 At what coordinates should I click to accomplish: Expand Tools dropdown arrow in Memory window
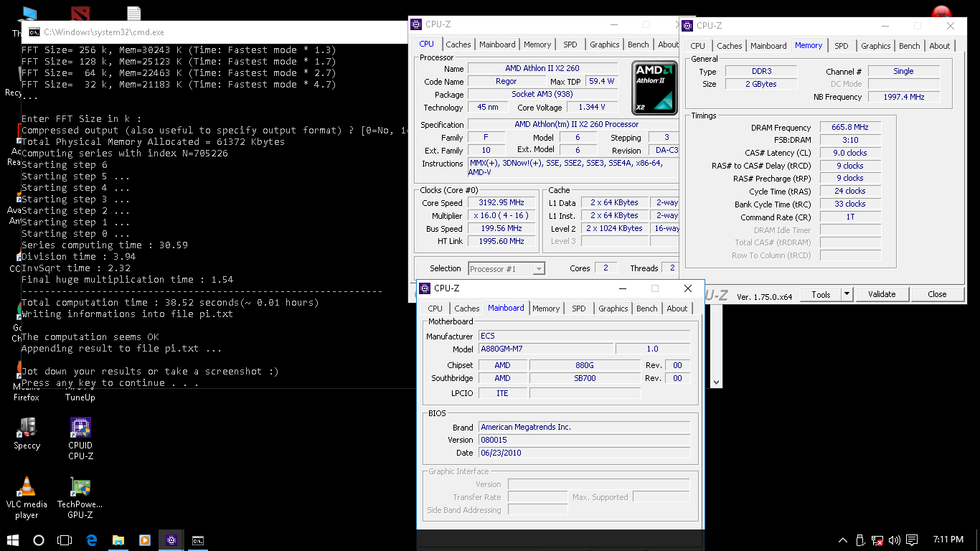[x=847, y=294]
